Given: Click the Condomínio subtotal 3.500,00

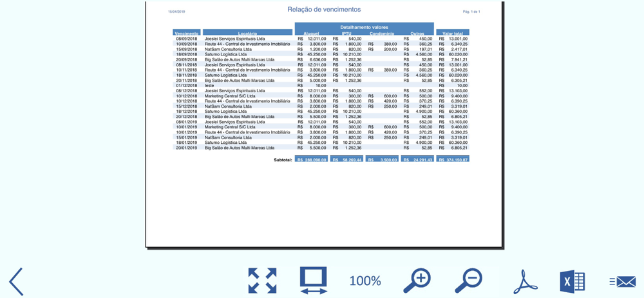Looking at the screenshot, I should [382, 159].
